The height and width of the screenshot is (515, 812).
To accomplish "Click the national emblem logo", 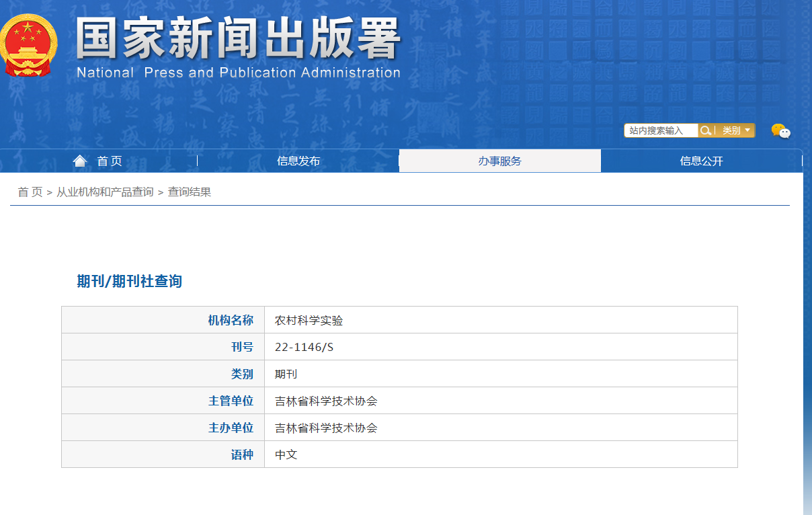I will pos(28,46).
